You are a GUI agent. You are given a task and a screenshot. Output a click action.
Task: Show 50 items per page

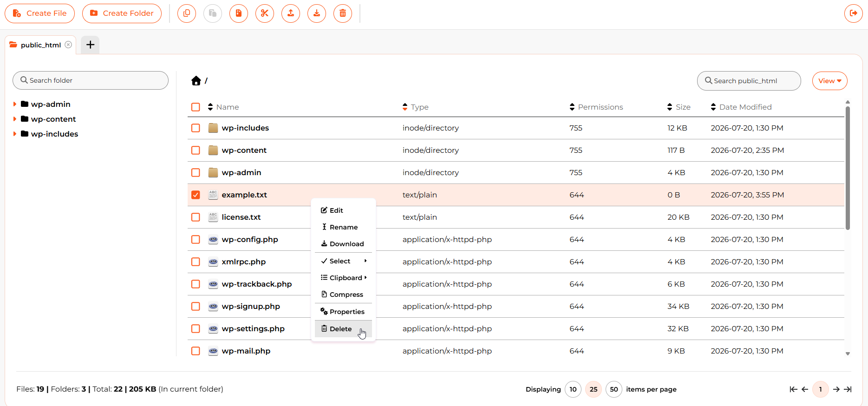(x=614, y=389)
